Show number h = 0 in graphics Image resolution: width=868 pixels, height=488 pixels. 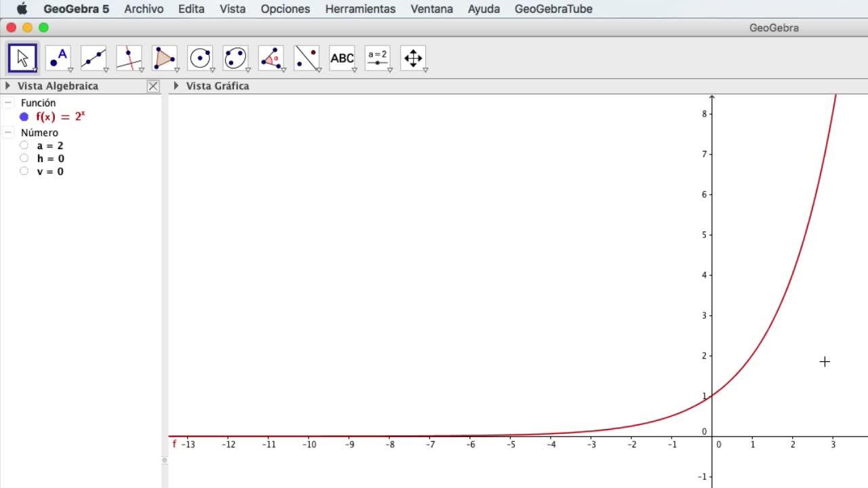pos(24,158)
